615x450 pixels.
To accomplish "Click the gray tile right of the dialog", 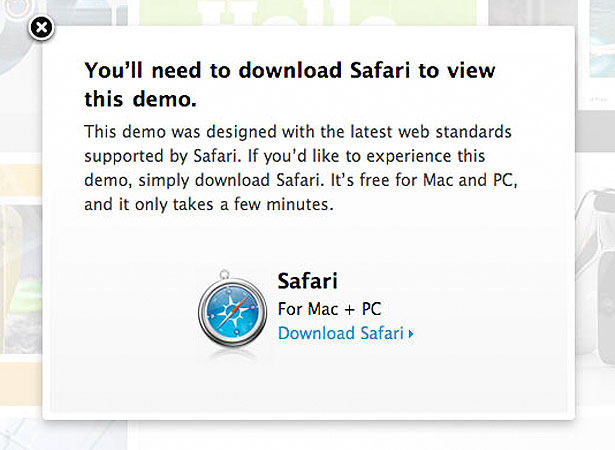I will coord(595,131).
